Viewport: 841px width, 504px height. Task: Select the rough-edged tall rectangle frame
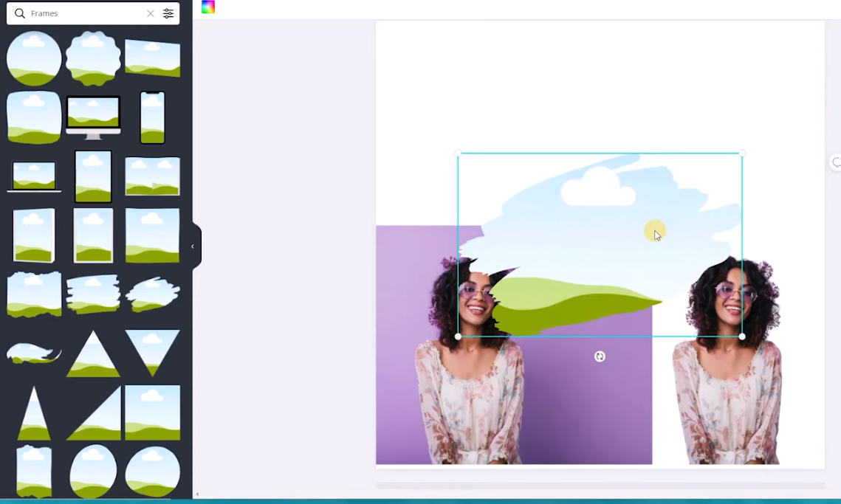(x=34, y=472)
